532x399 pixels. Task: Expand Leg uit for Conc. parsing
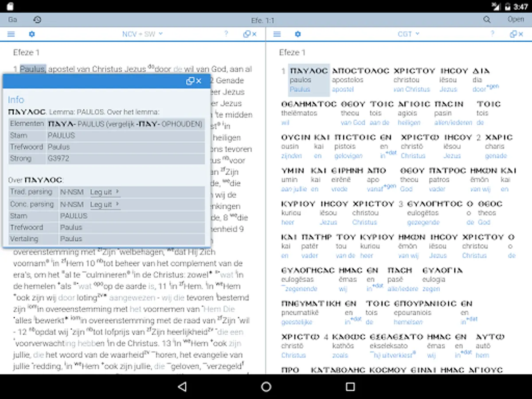pyautogui.click(x=105, y=204)
